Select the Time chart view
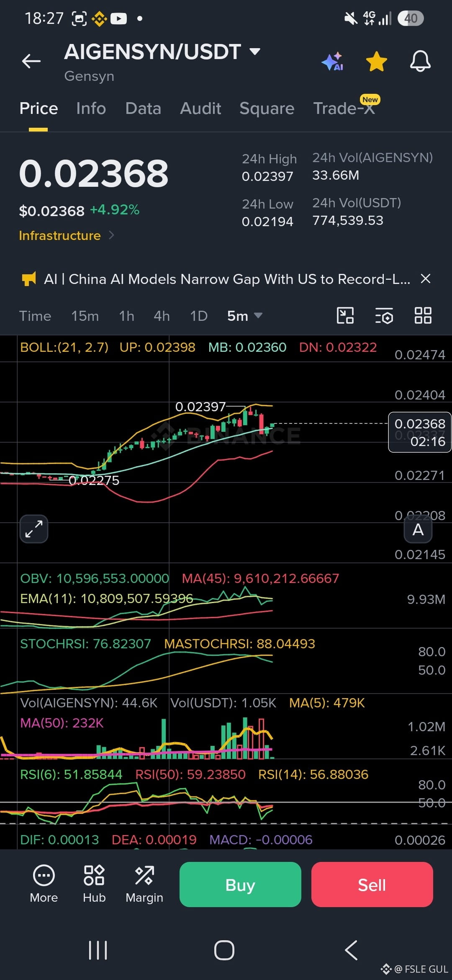The image size is (452, 980). coord(35,316)
